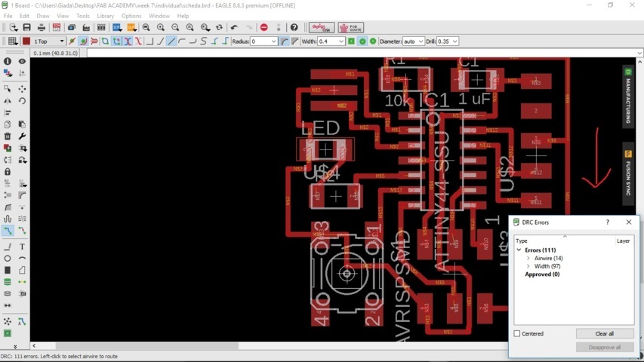Click the Redraw refresh icon
This screenshot has width=644, height=362.
click(219, 27)
